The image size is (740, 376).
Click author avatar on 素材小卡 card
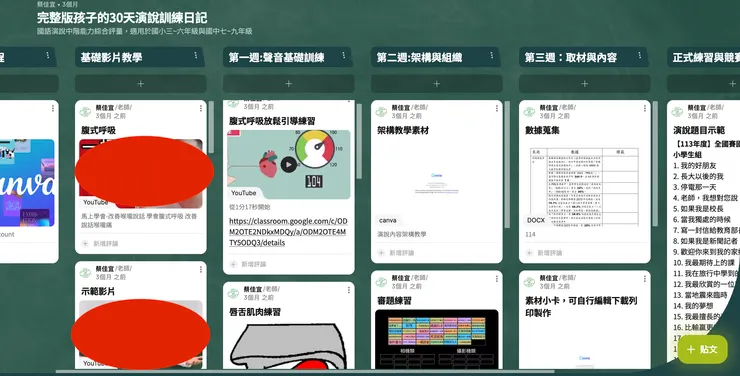(x=529, y=282)
